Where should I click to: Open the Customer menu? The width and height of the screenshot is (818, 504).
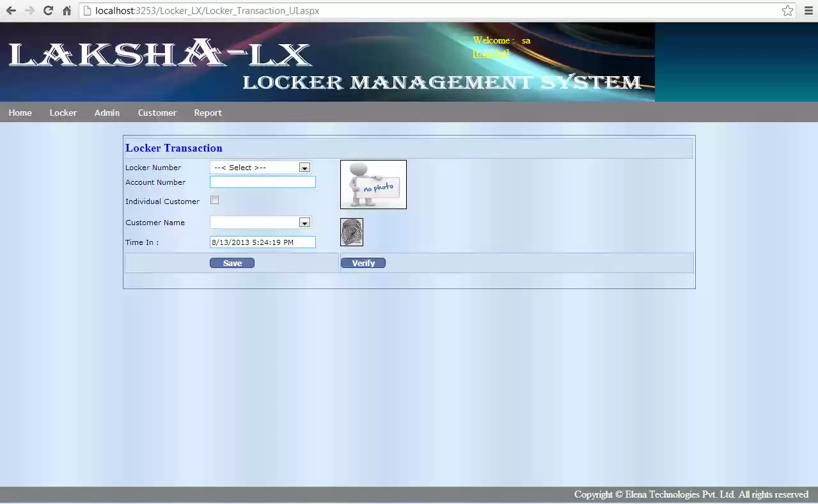pyautogui.click(x=157, y=113)
